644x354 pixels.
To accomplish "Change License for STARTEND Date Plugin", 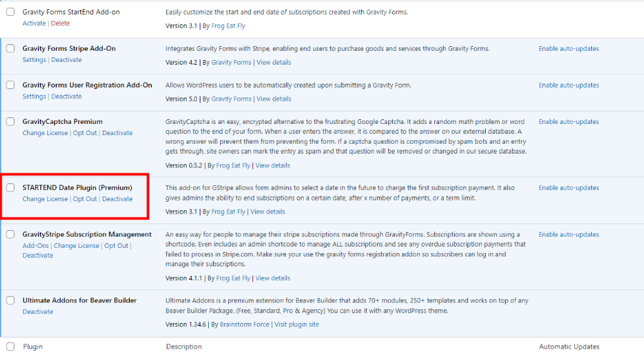I will 45,199.
